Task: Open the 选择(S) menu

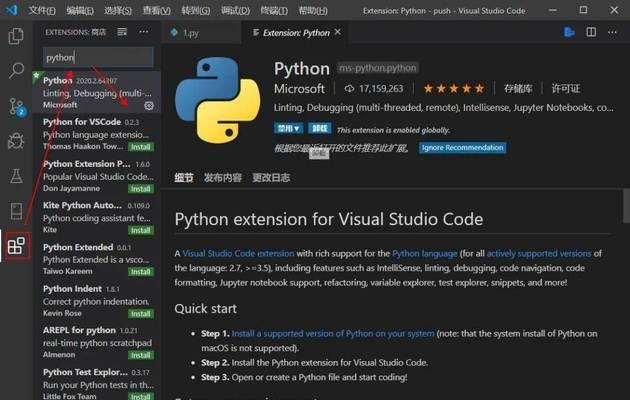Action: 118,10
